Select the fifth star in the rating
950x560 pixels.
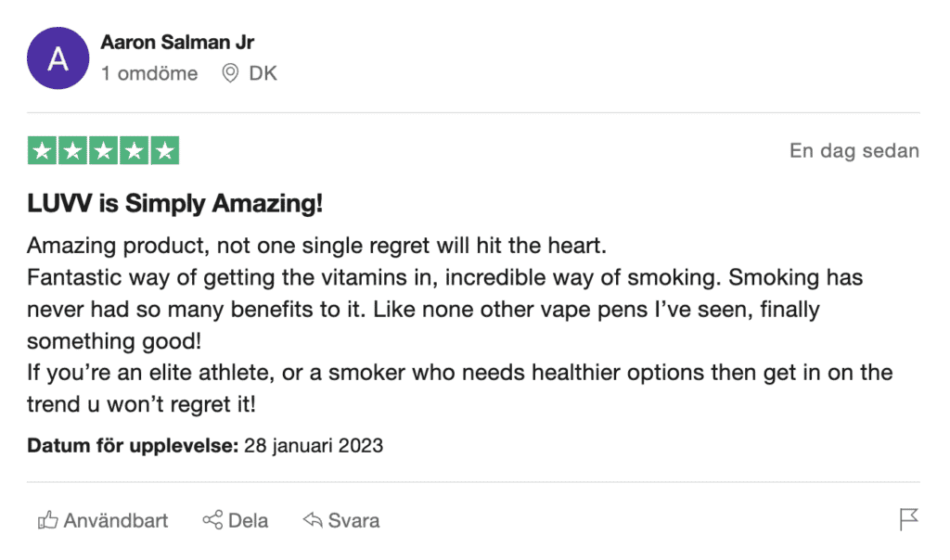(165, 149)
